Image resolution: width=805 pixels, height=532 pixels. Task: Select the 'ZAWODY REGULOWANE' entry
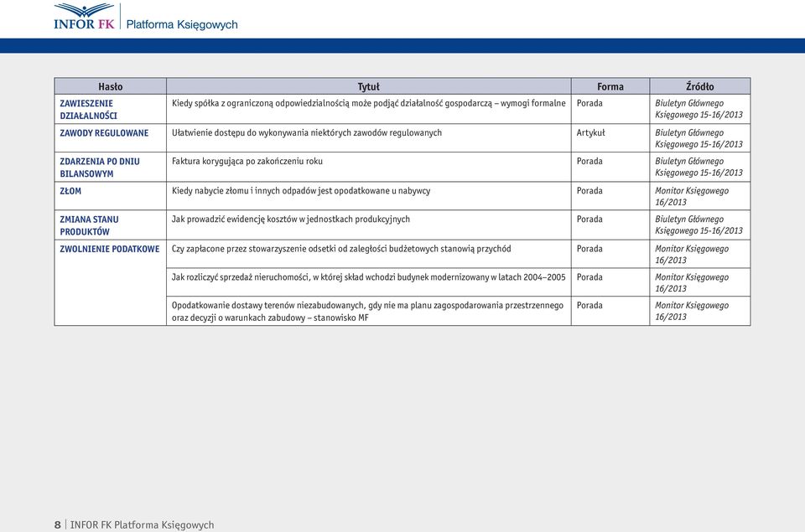(104, 133)
